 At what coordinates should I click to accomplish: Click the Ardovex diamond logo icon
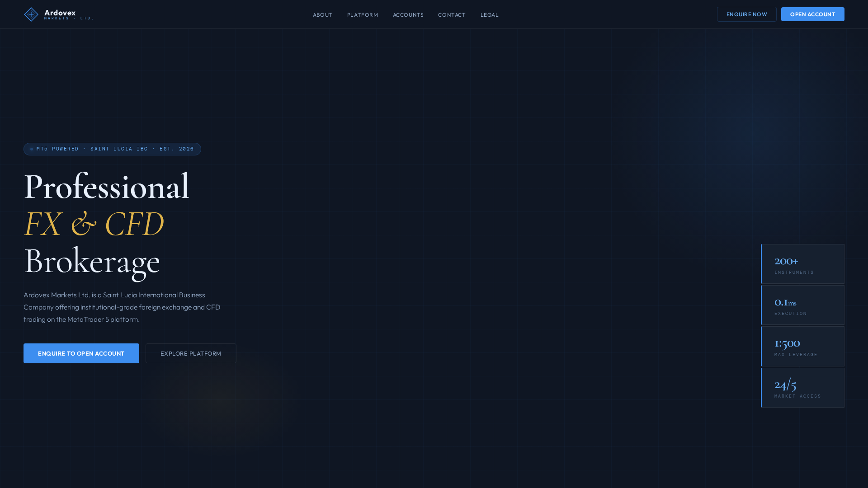(x=31, y=14)
